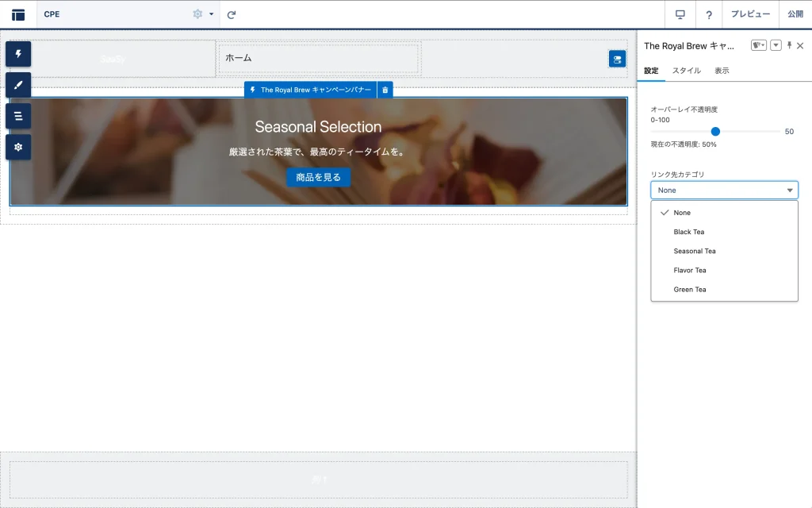812x508 pixels.
Task: Click the blue navigation menu component icon
Action: tap(617, 59)
